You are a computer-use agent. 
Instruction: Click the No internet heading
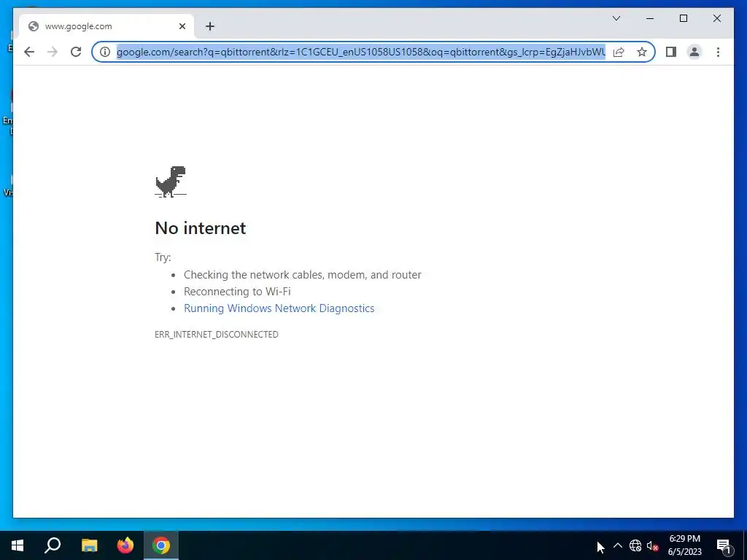201,228
